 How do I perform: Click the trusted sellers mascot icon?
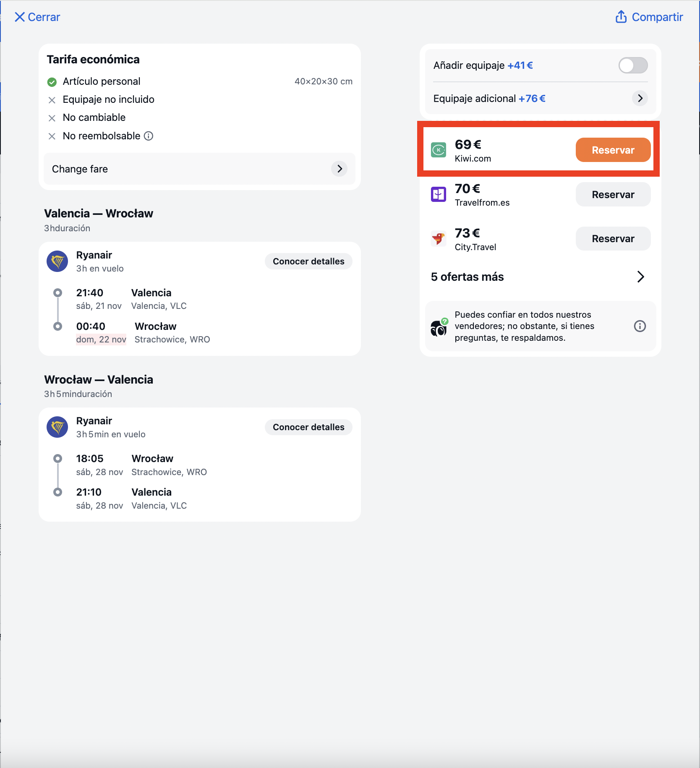click(439, 327)
